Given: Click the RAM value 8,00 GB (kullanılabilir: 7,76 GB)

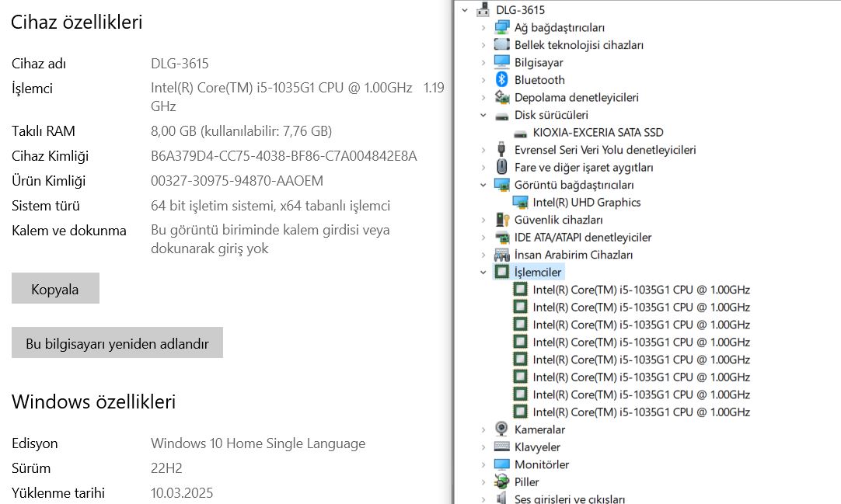Looking at the screenshot, I should tap(242, 131).
